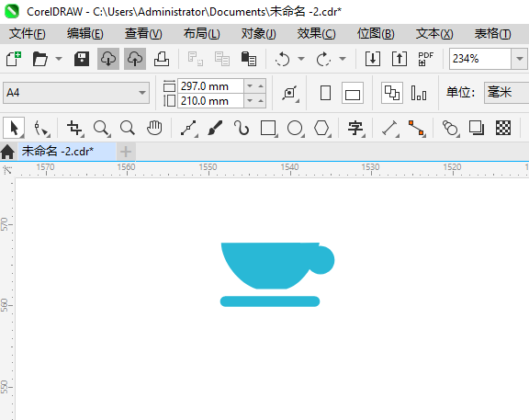Click the Export icon

[x=400, y=59]
